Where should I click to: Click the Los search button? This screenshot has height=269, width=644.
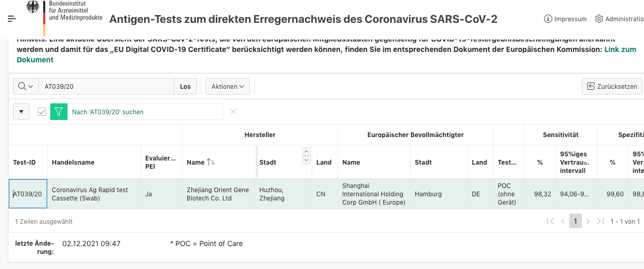click(x=185, y=86)
